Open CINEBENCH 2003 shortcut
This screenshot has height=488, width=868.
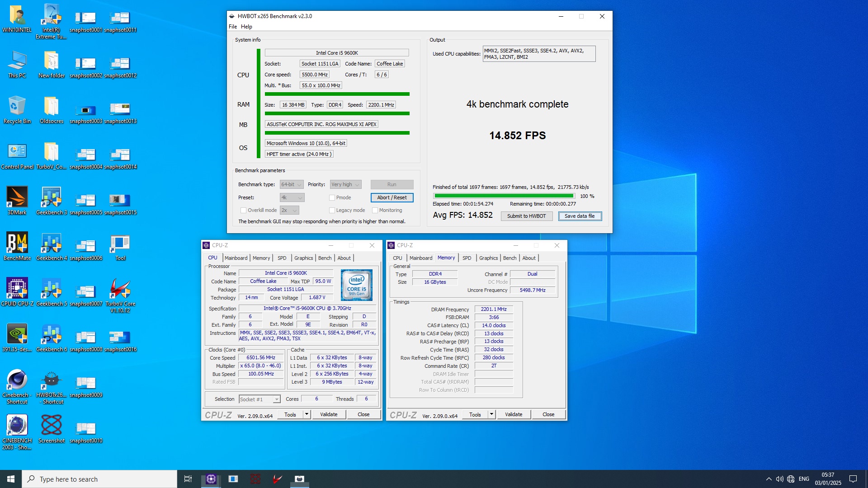pyautogui.click(x=17, y=433)
